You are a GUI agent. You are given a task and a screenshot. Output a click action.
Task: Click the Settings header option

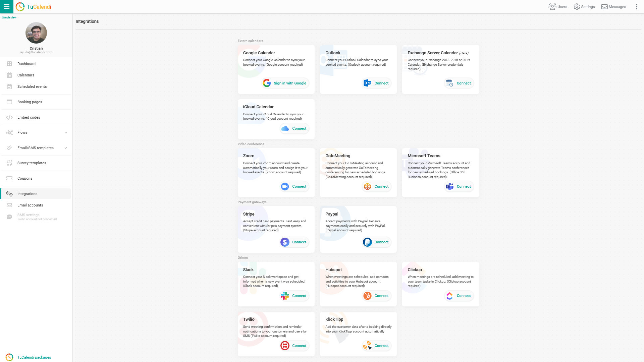tap(585, 7)
